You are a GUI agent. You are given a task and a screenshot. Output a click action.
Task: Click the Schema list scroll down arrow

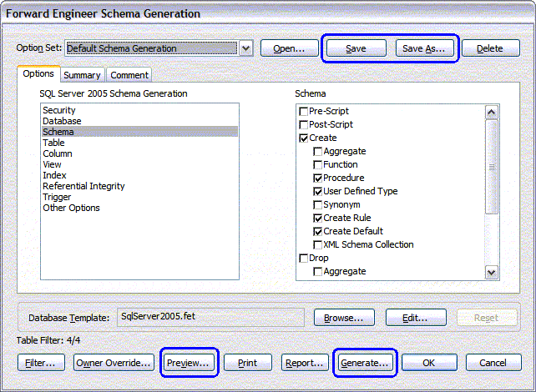coord(492,273)
